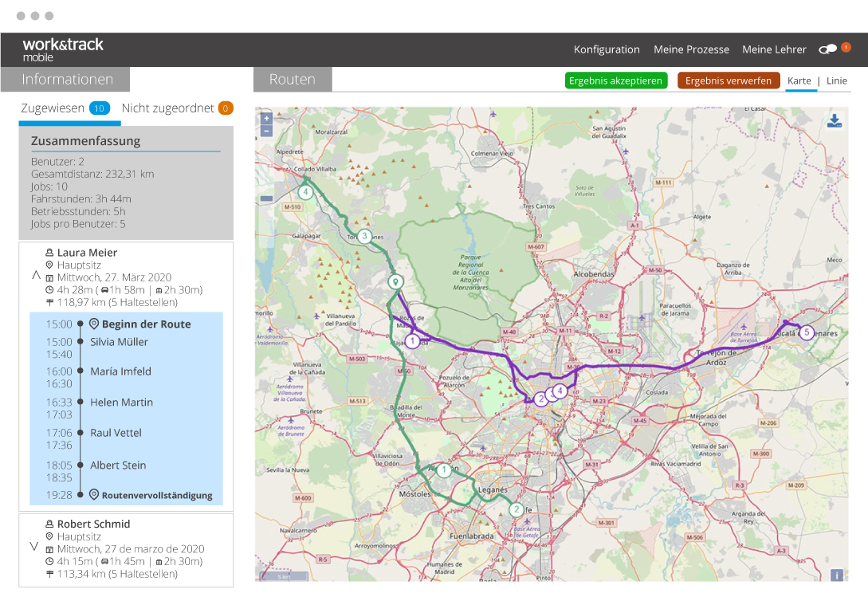The width and height of the screenshot is (868, 601).
Task: Click green route marker 3 near Torrelodones
Action: coord(364,236)
